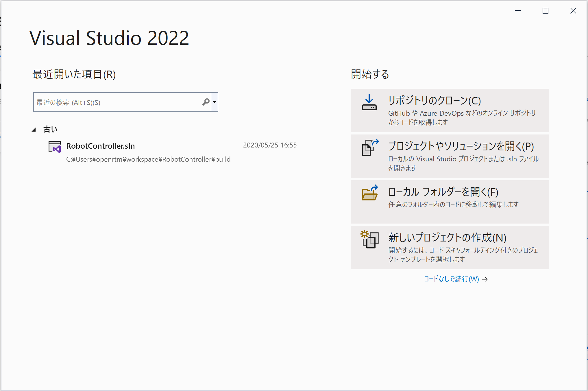Image resolution: width=588 pixels, height=391 pixels.
Task: Collapse the 古い group triangle
Action: (34, 130)
